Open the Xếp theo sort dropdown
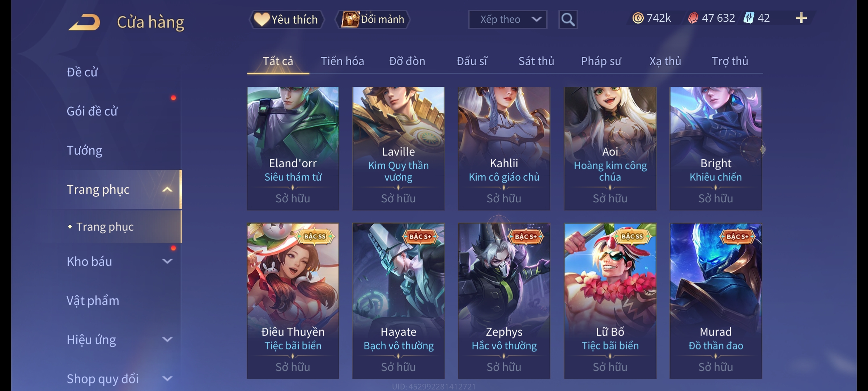868x391 pixels. tap(507, 20)
